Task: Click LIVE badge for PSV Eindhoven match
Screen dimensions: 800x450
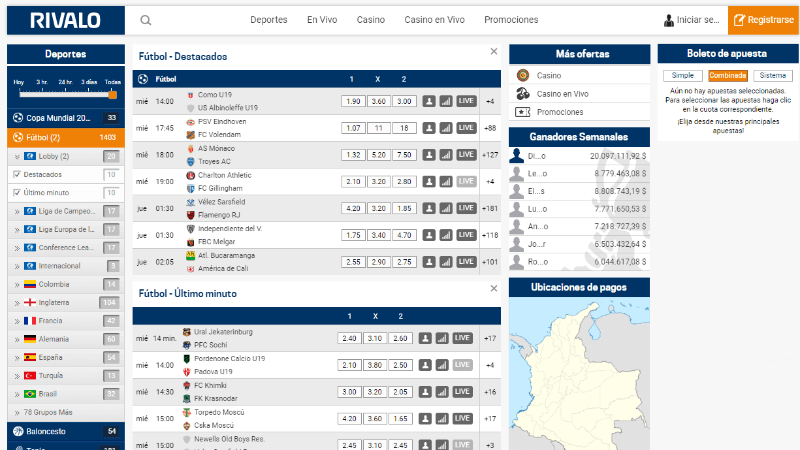Action: 466,128
